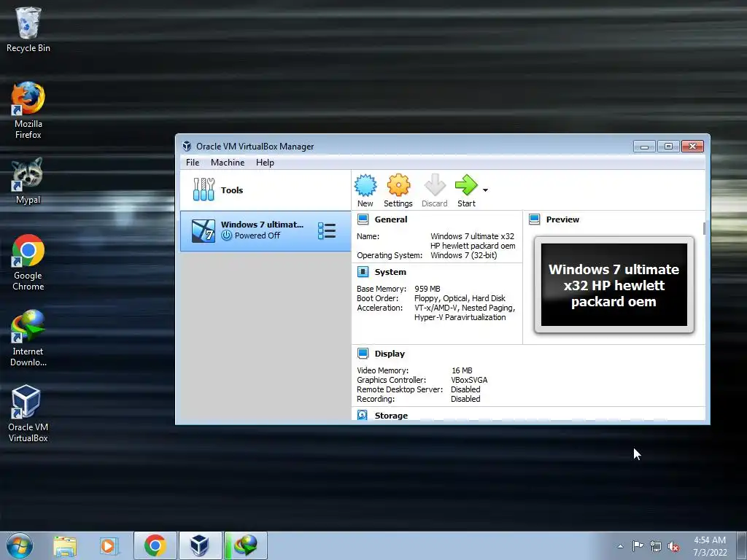This screenshot has width=747, height=560.
Task: Open the File menu
Action: tap(193, 163)
